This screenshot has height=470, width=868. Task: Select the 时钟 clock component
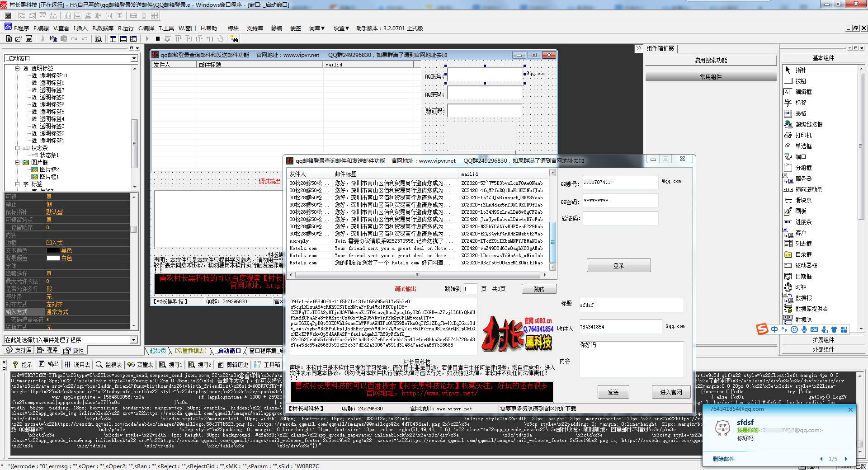[800, 287]
